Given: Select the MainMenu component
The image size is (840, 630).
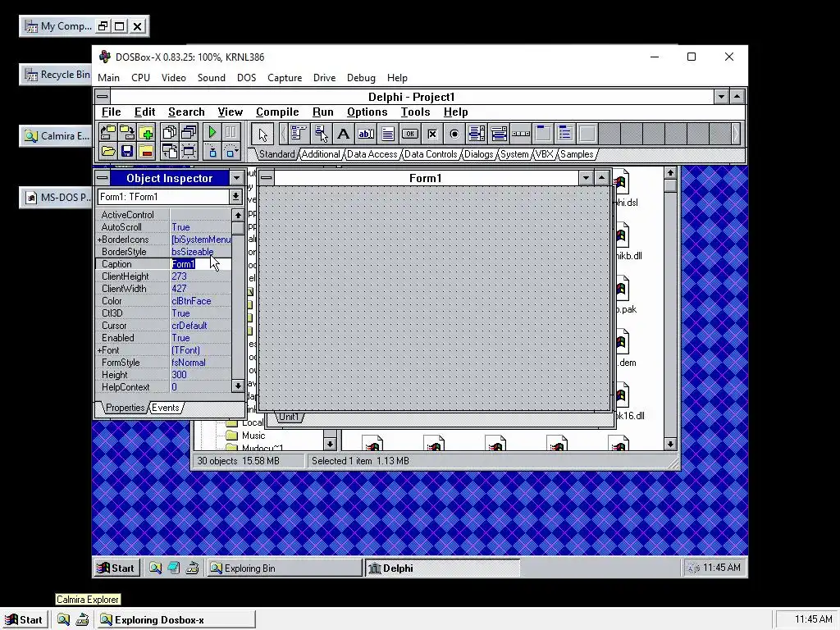Looking at the screenshot, I should click(299, 134).
